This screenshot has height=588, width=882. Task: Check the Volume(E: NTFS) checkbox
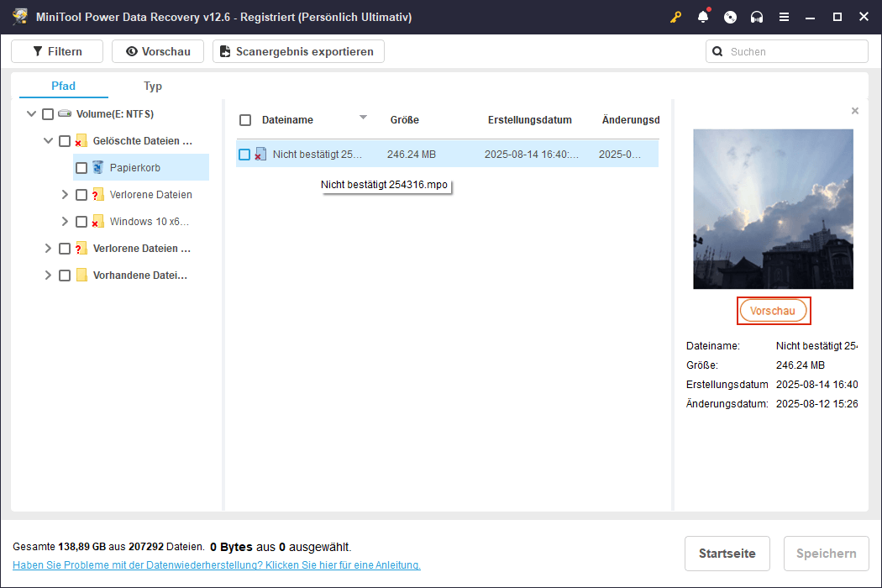(48, 114)
